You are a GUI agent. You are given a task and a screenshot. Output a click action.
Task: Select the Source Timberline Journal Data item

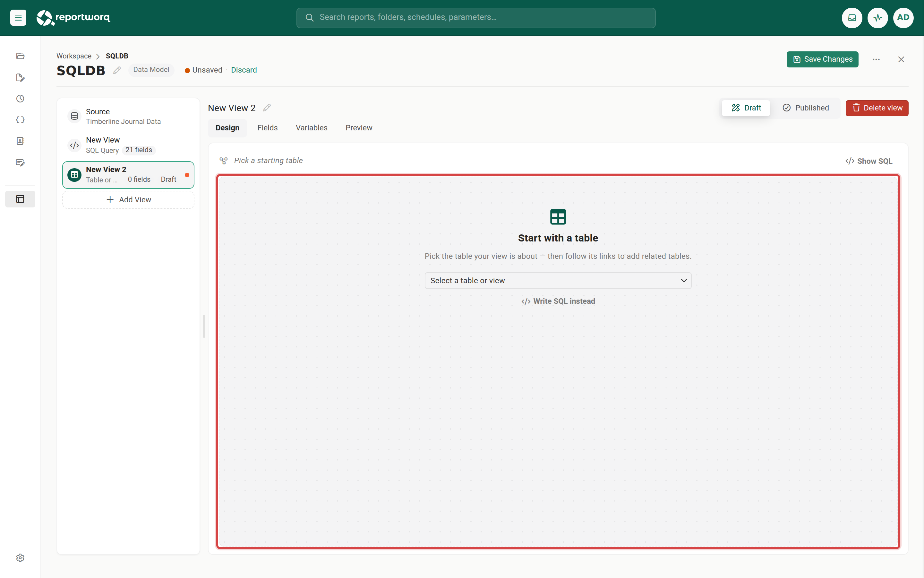[128, 116]
